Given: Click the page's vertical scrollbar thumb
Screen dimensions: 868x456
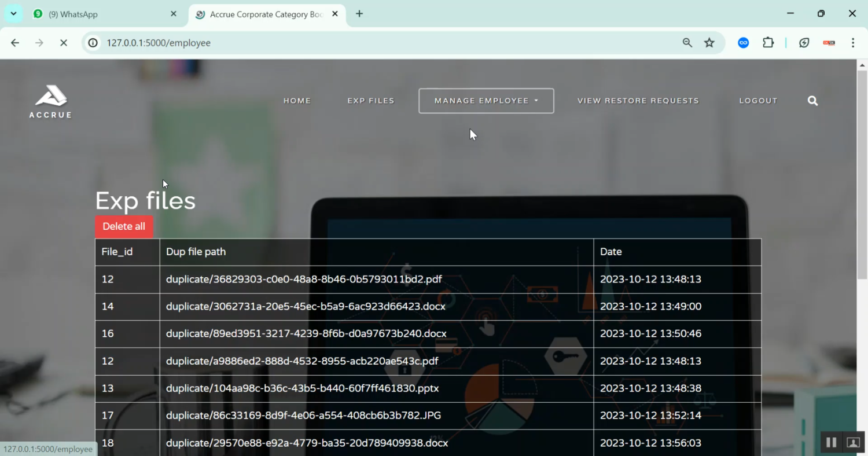Looking at the screenshot, I should coord(862,174).
